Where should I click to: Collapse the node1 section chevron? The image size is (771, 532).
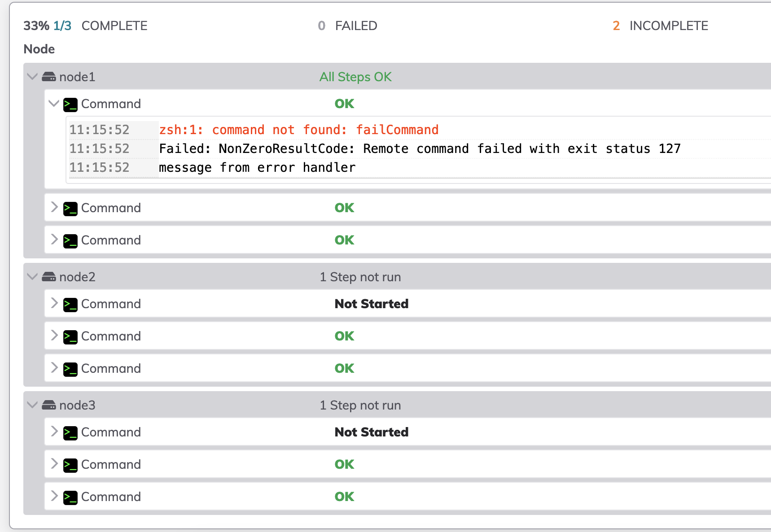32,77
